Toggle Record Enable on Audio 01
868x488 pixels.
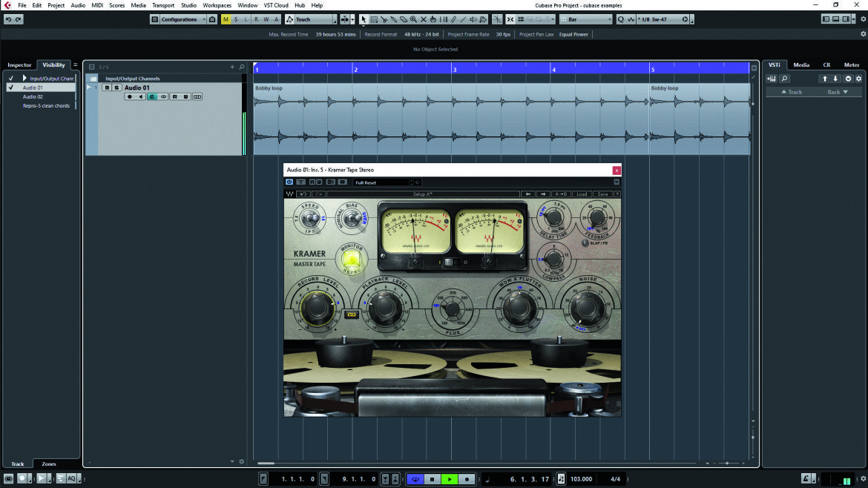(x=130, y=97)
